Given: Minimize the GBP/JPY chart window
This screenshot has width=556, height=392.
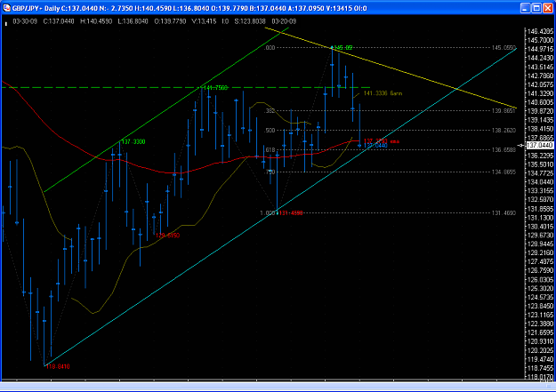Looking at the screenshot, I should (526, 8).
